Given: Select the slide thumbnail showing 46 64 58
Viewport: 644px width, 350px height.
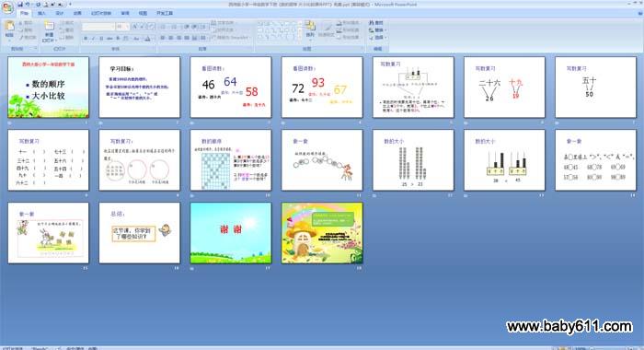Looking at the screenshot, I should click(x=230, y=87).
